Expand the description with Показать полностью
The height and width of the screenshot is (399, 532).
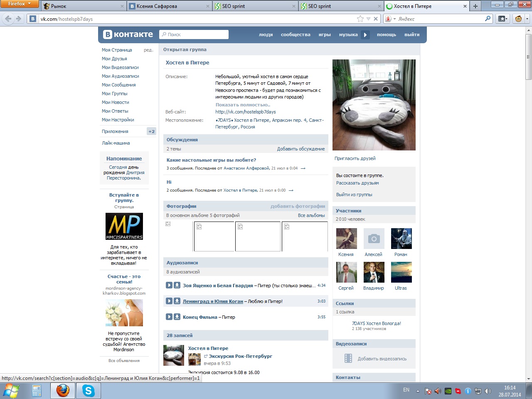pyautogui.click(x=243, y=105)
